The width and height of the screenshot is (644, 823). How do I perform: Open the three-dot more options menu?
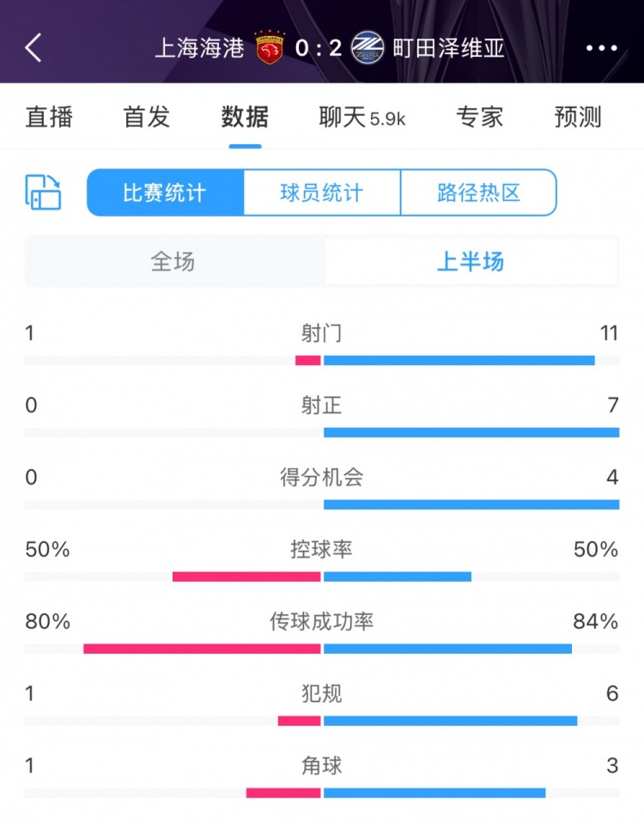pos(601,47)
